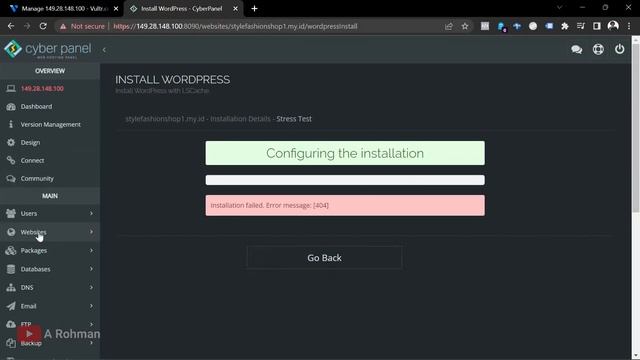Click the installation progress bar
The width and height of the screenshot is (640, 360).
click(x=345, y=180)
